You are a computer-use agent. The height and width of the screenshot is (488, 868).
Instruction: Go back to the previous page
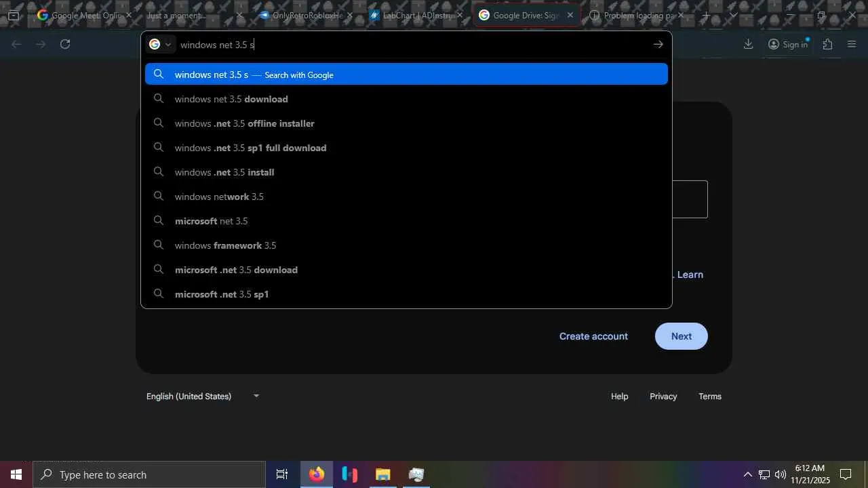[x=17, y=44]
